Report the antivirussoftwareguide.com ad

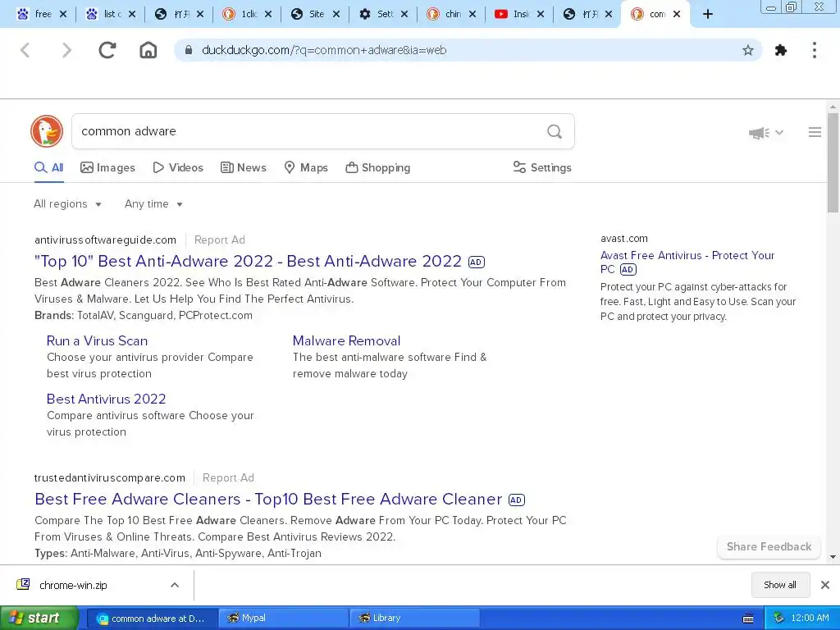click(x=220, y=240)
